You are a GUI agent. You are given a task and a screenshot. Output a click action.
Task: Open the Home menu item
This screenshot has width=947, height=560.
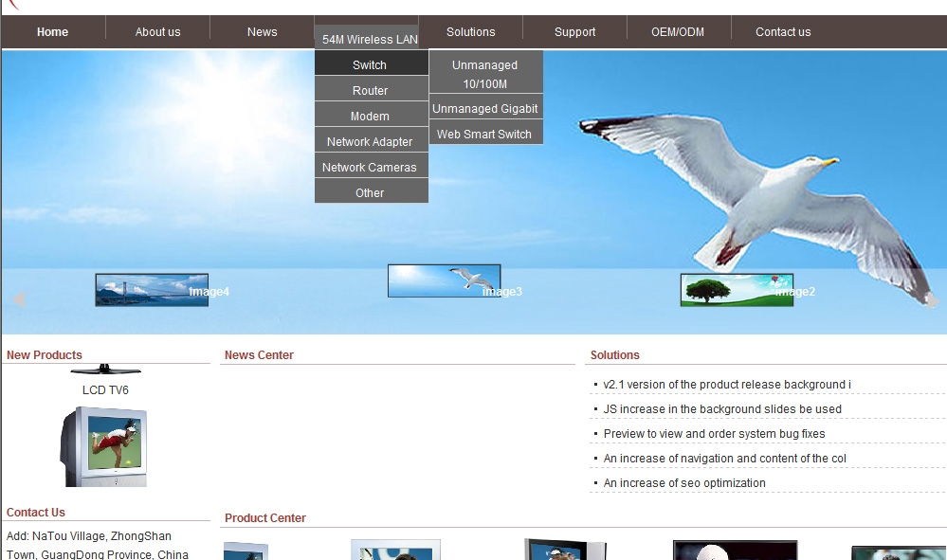pyautogui.click(x=52, y=32)
